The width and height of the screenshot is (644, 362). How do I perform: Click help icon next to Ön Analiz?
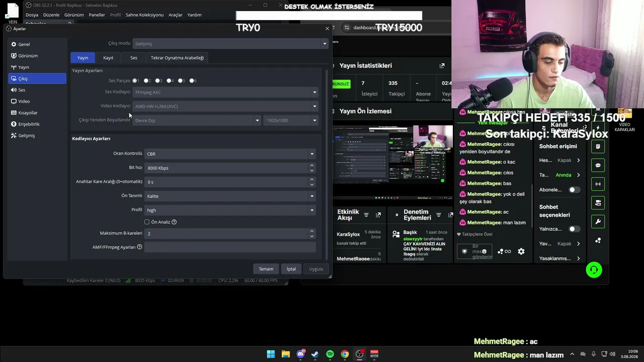(x=174, y=222)
